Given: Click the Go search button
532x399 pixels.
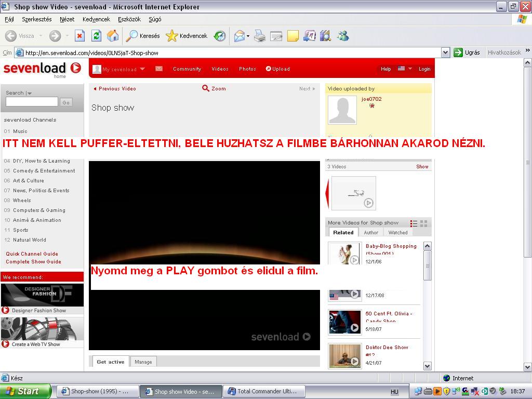Looking at the screenshot, I should pyautogui.click(x=66, y=102).
